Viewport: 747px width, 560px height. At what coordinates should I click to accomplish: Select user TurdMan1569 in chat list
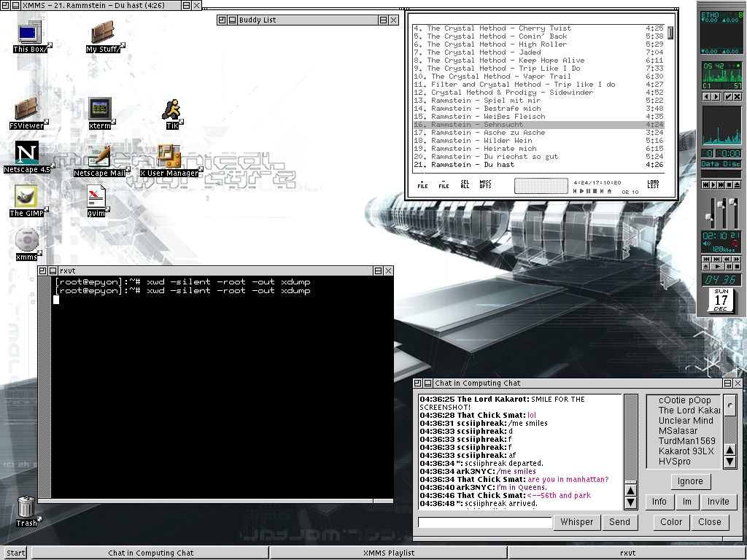[686, 441]
